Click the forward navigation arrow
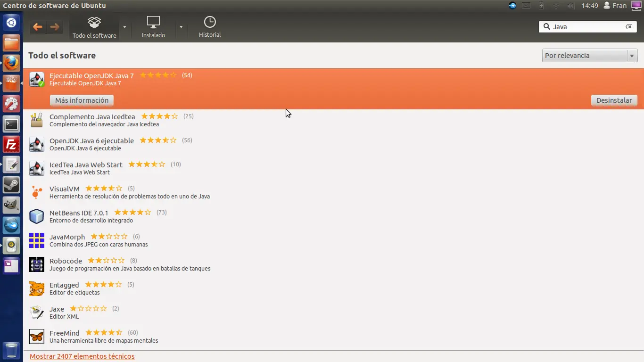This screenshot has width=644, height=362. click(x=55, y=27)
